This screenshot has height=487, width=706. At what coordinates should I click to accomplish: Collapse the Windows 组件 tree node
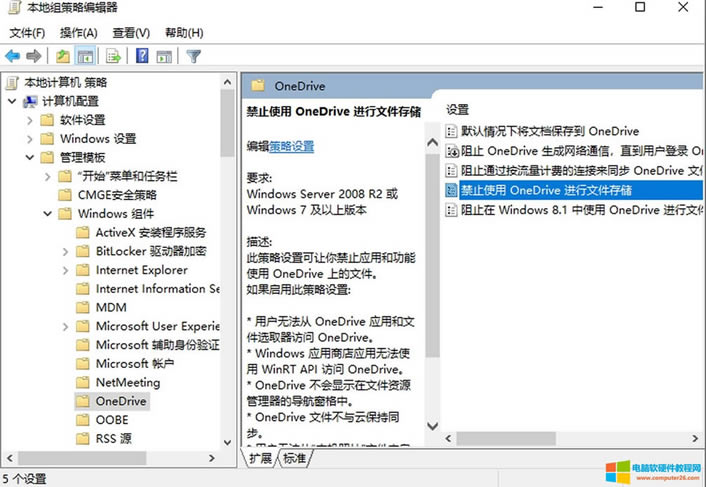[48, 214]
